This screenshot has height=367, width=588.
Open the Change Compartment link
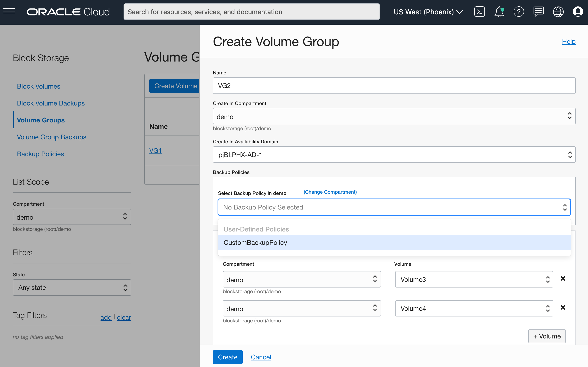[x=330, y=192]
